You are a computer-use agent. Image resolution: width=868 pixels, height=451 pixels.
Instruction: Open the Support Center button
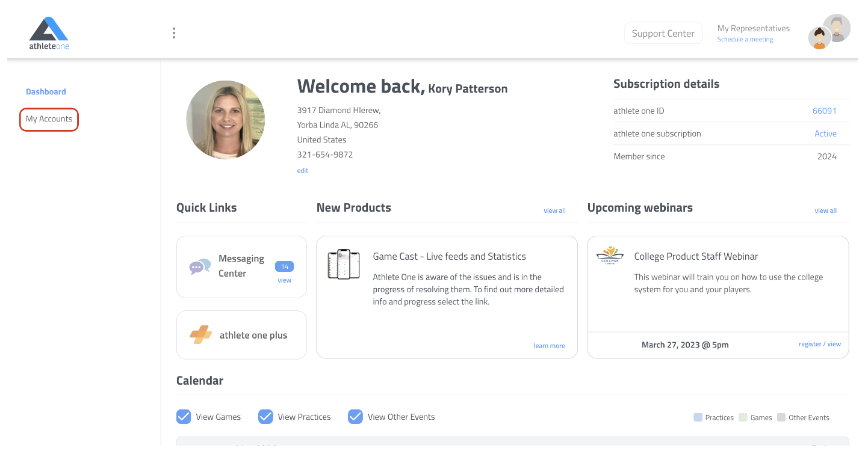coord(663,34)
